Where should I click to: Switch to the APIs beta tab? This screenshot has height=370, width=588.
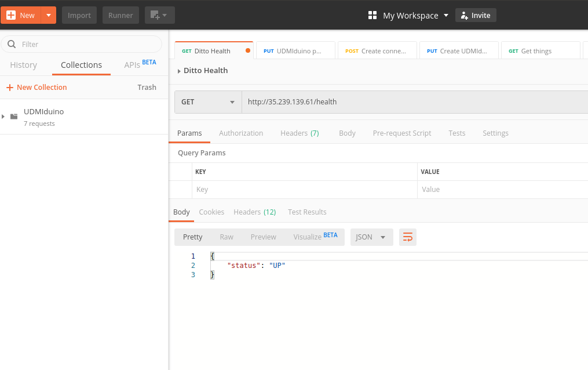pos(140,64)
